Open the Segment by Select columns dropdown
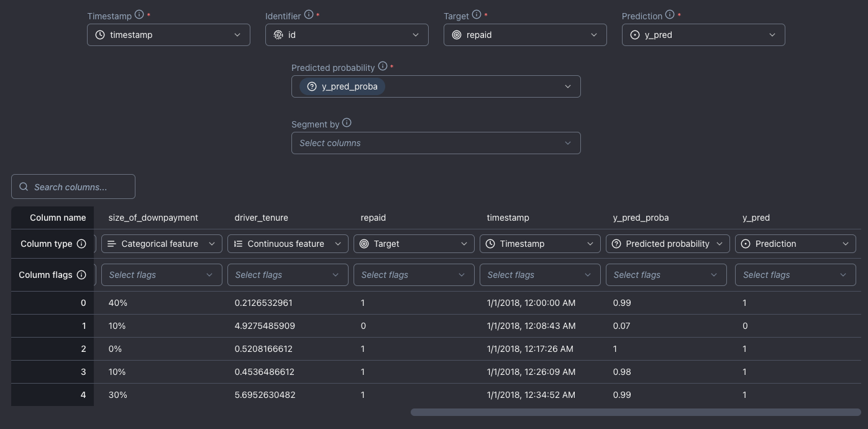The image size is (868, 429). point(436,143)
